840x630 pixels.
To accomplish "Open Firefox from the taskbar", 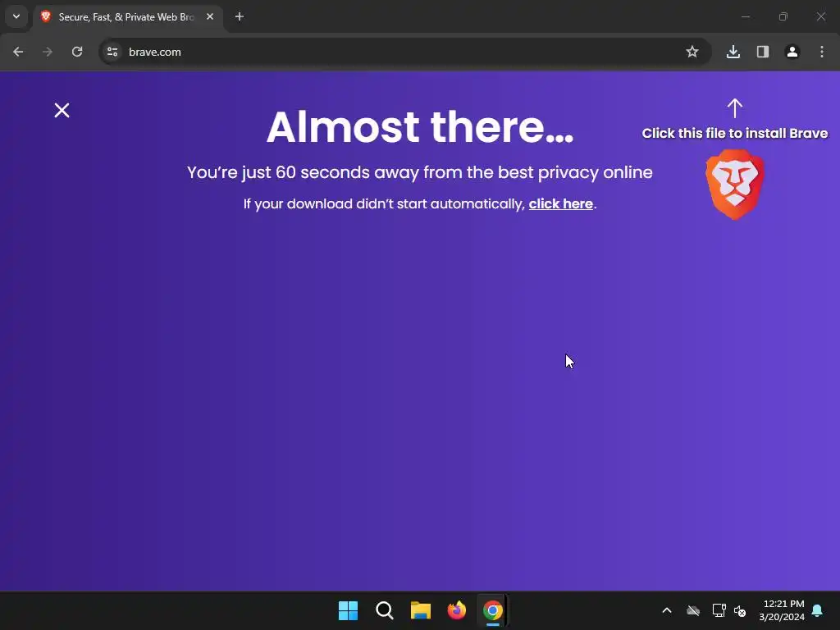I will tap(456, 610).
